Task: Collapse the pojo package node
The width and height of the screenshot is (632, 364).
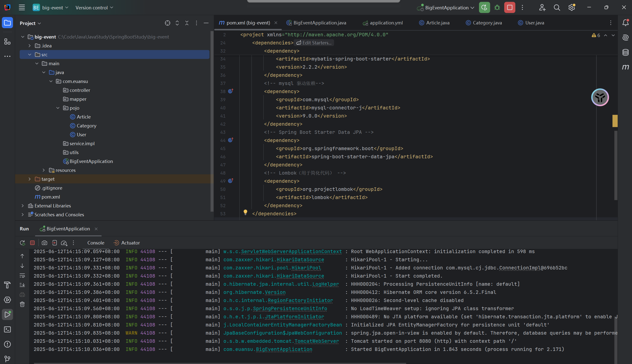Action: coord(58,108)
